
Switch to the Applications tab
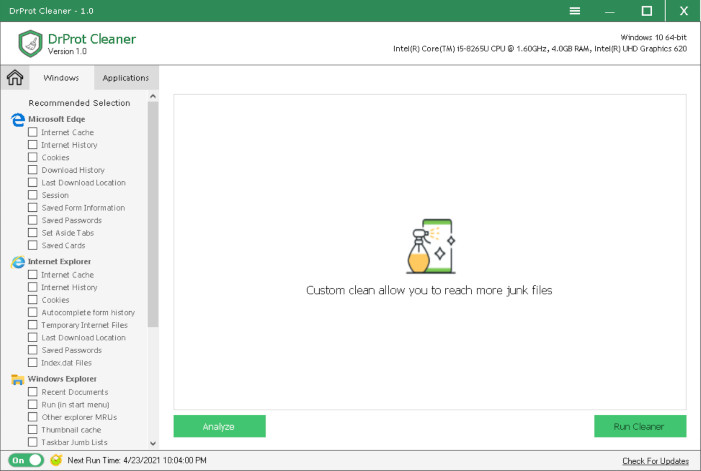coord(126,78)
